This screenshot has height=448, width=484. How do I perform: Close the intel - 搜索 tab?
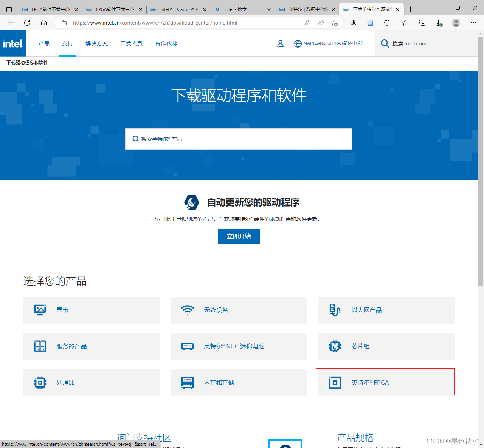point(269,9)
